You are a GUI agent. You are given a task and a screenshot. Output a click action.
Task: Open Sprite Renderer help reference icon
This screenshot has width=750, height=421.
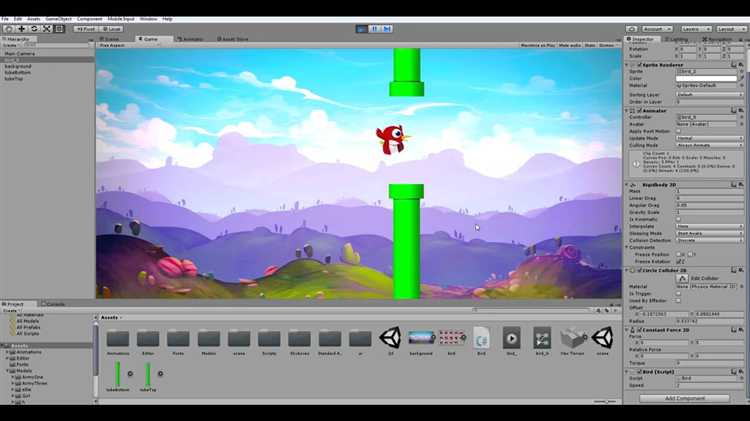coord(734,65)
